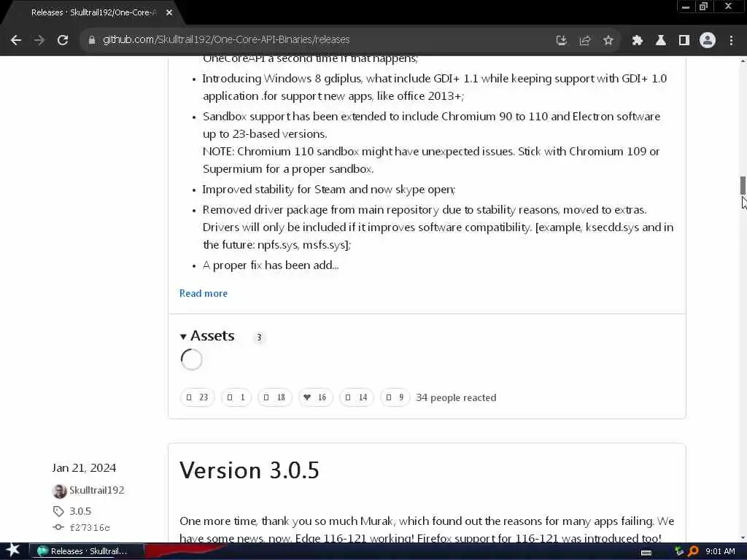Click the keyboard icon in system tray
747x560 pixels.
646,553
